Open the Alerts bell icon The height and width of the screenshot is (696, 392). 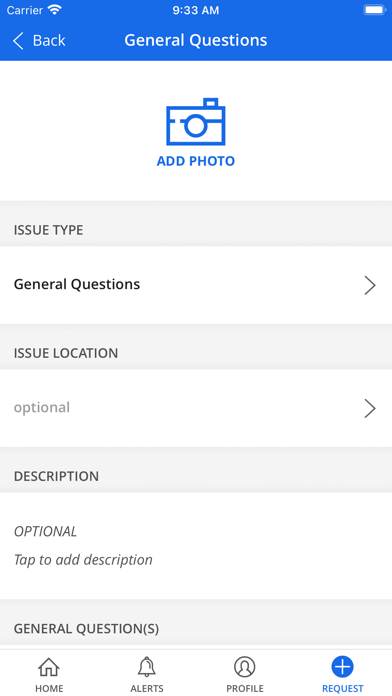(x=147, y=667)
